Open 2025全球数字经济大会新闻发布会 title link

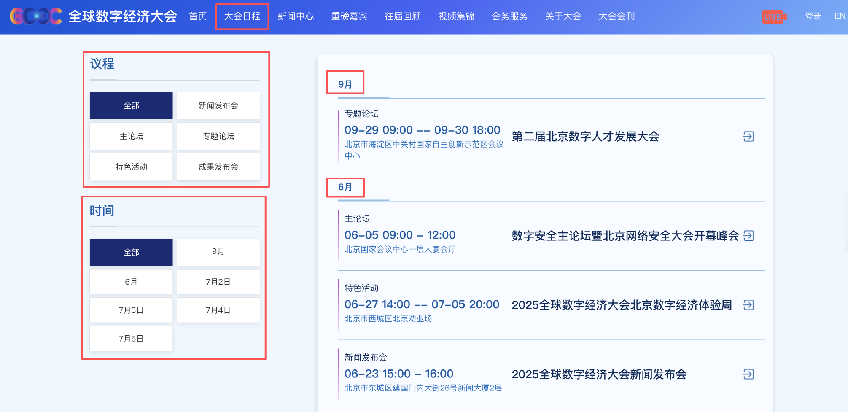point(598,374)
